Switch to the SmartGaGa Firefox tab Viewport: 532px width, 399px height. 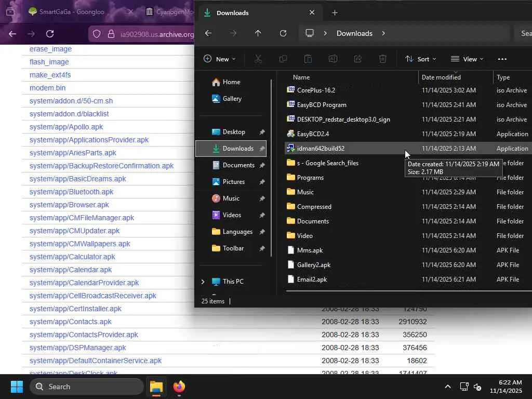pos(72,12)
